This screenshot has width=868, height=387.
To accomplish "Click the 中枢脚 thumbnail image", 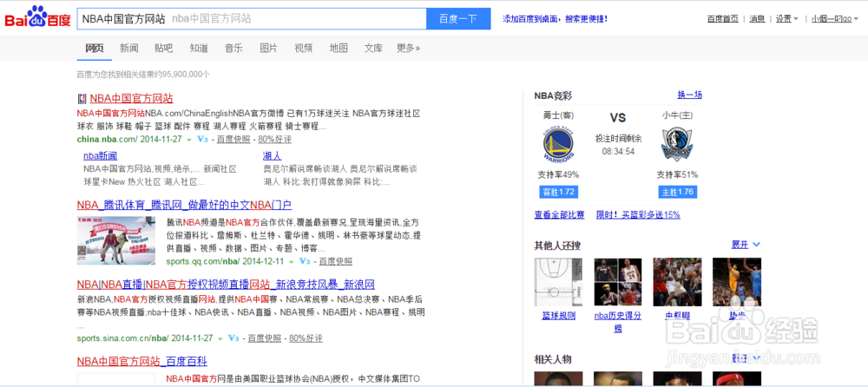I will click(677, 282).
